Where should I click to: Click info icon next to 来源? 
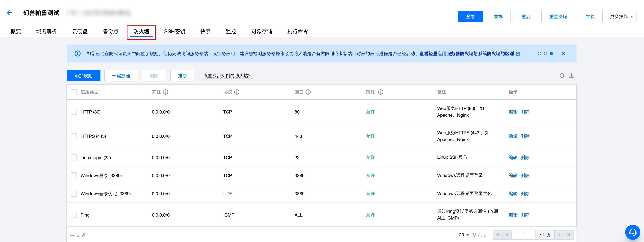tap(165, 92)
